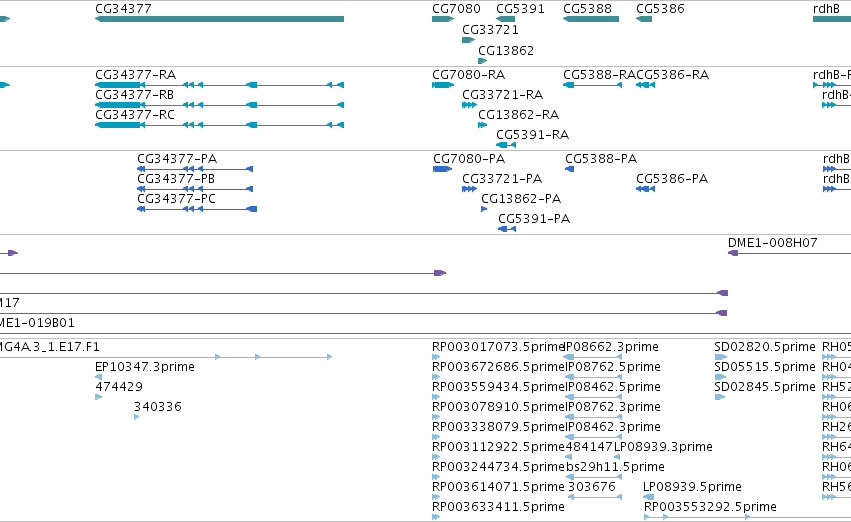
Task: Select the CG5391-RA transcript
Action: pos(506,145)
